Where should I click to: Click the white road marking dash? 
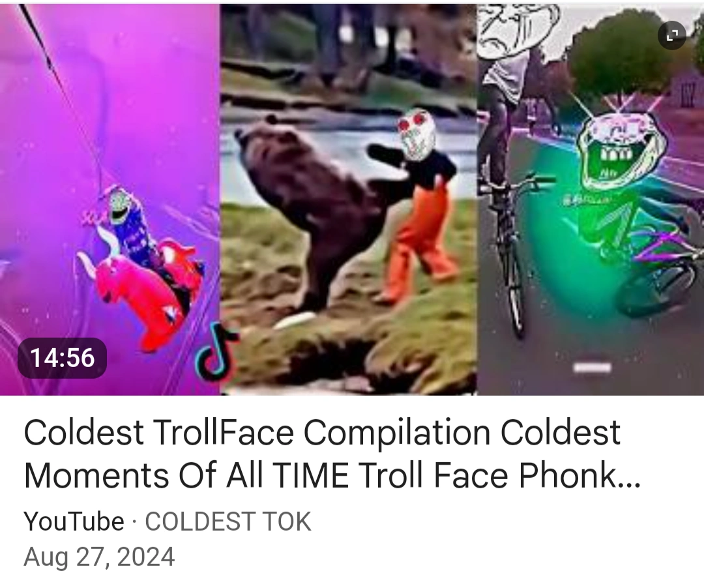click(x=593, y=368)
